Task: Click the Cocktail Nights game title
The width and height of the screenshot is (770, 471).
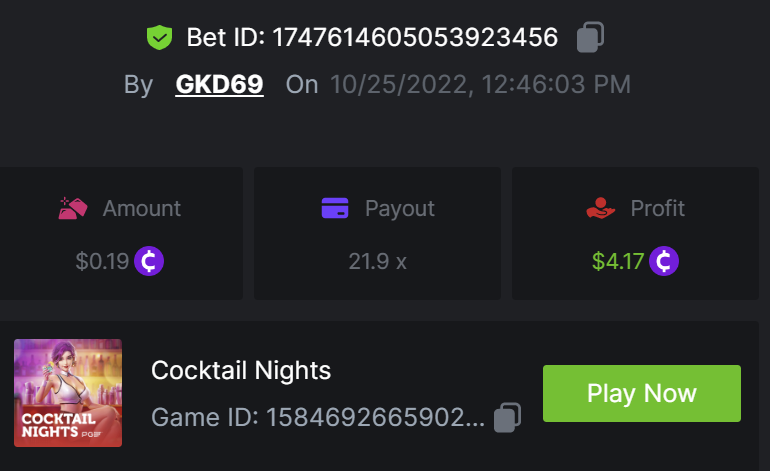Action: [x=241, y=371]
